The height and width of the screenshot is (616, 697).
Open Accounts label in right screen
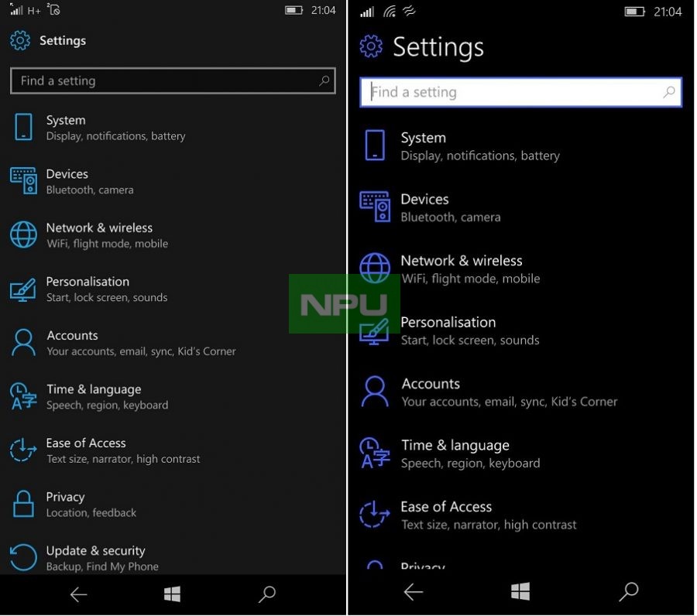431,384
